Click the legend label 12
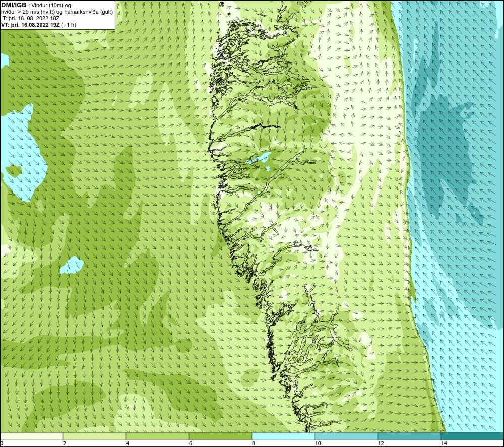 [x=381, y=443]
